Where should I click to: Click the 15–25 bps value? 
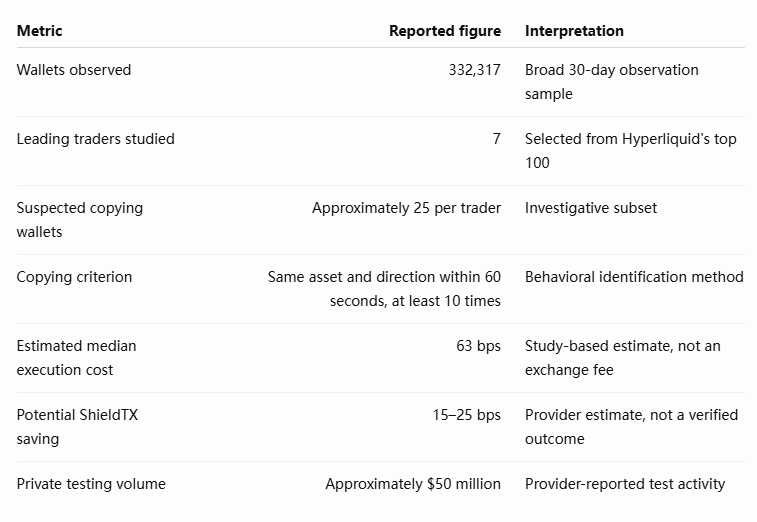click(466, 415)
